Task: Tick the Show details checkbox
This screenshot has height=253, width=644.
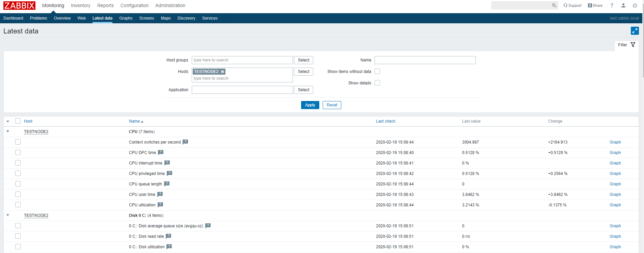Action: point(377,83)
